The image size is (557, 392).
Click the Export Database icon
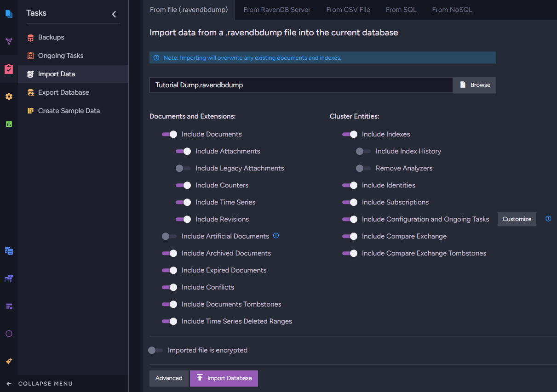[x=30, y=92]
